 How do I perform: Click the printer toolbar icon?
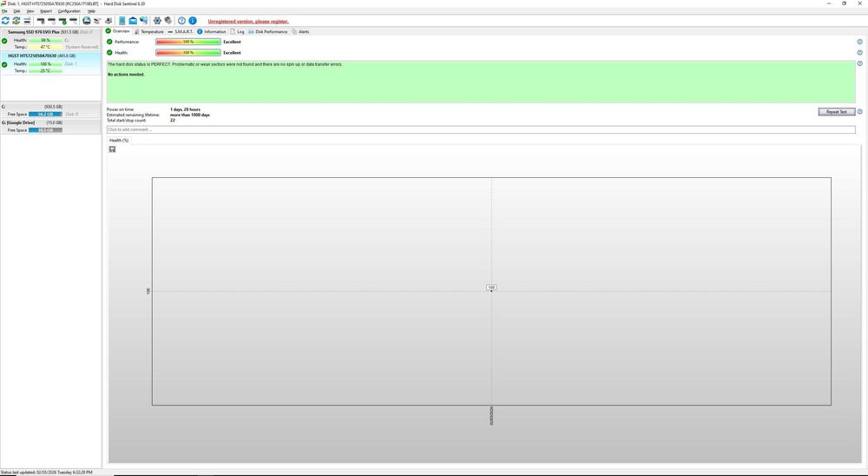(x=108, y=21)
